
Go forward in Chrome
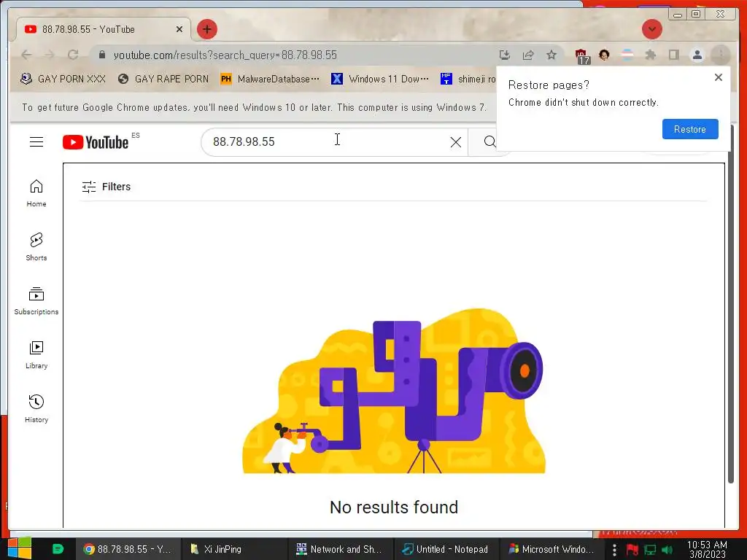tap(50, 55)
